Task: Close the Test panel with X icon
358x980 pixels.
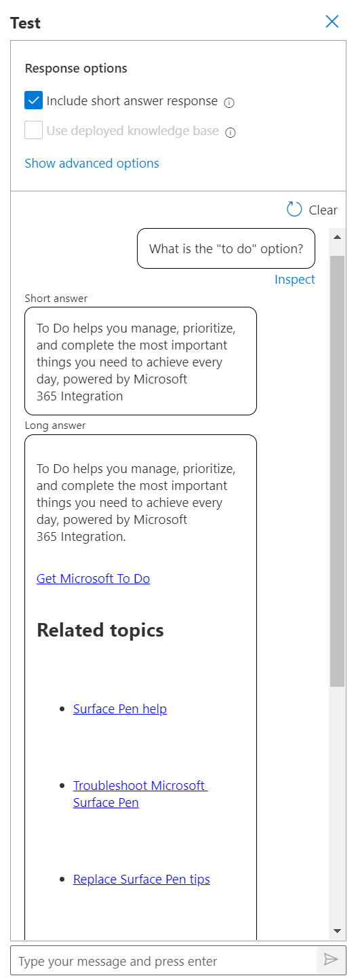Action: [332, 22]
